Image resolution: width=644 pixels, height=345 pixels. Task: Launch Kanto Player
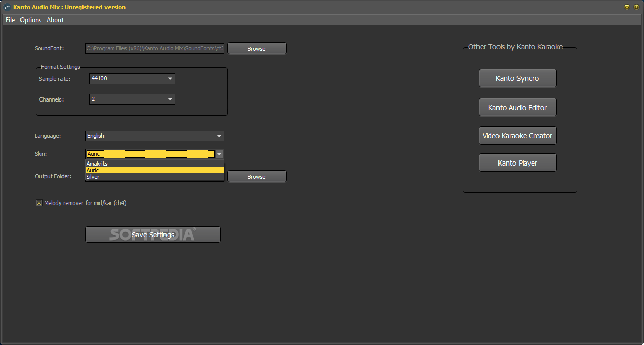pos(517,163)
